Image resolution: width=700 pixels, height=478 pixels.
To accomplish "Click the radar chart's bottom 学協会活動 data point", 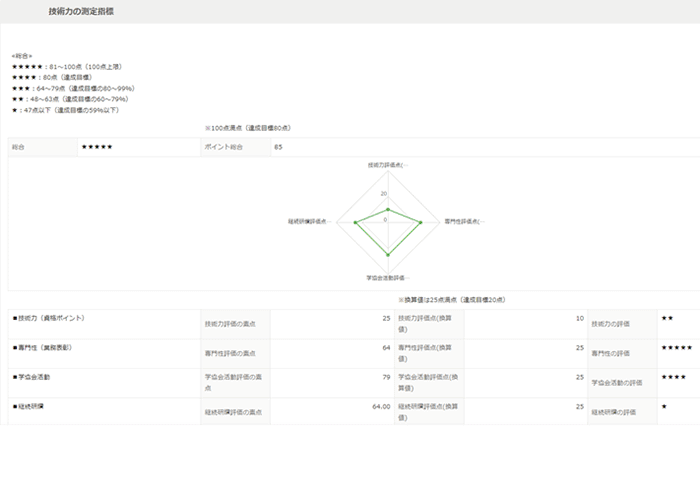I will 387,255.
